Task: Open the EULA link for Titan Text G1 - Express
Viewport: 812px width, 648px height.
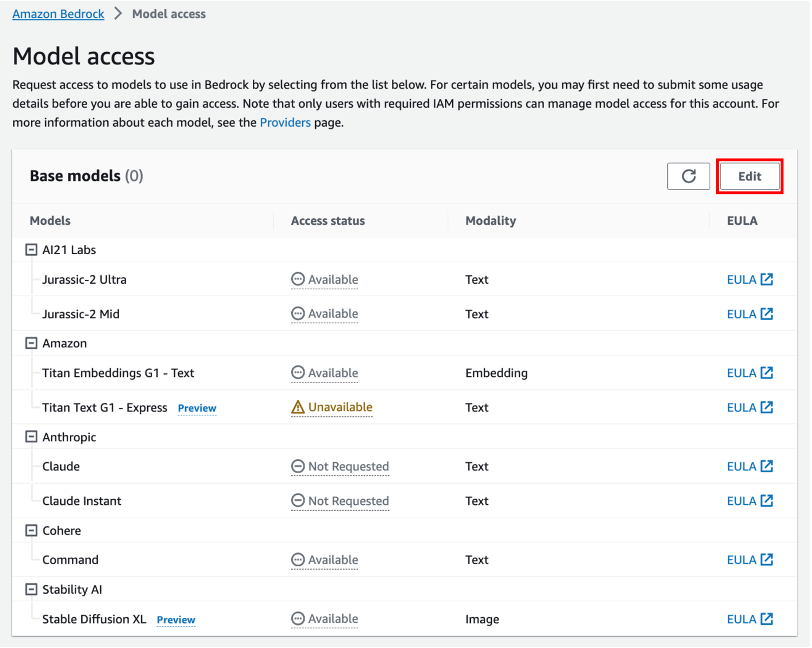Action: (x=750, y=407)
